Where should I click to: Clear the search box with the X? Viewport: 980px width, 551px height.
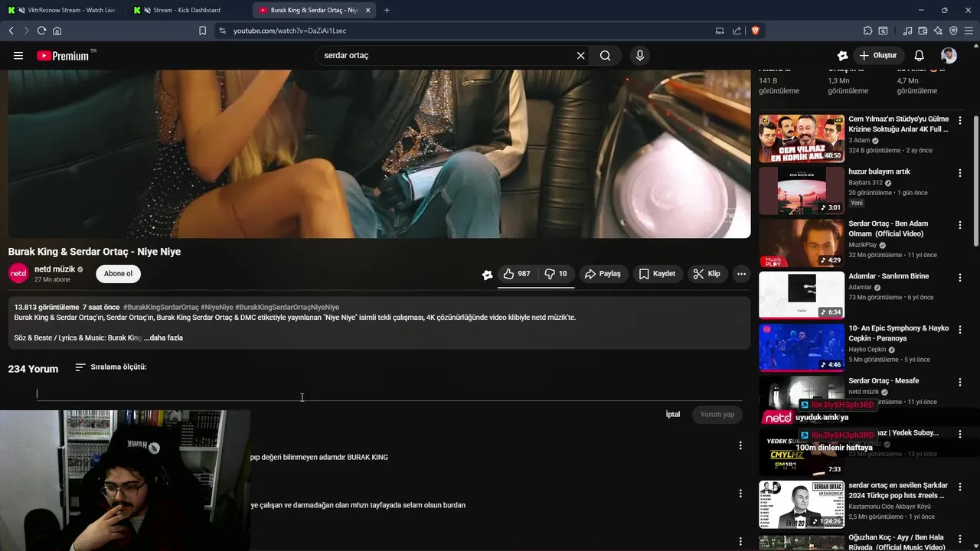[x=580, y=55]
